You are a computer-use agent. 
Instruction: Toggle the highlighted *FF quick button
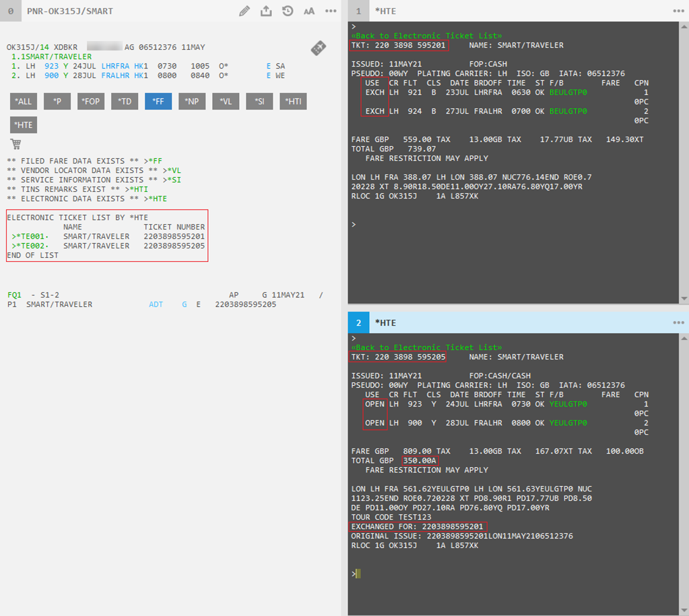click(x=158, y=102)
